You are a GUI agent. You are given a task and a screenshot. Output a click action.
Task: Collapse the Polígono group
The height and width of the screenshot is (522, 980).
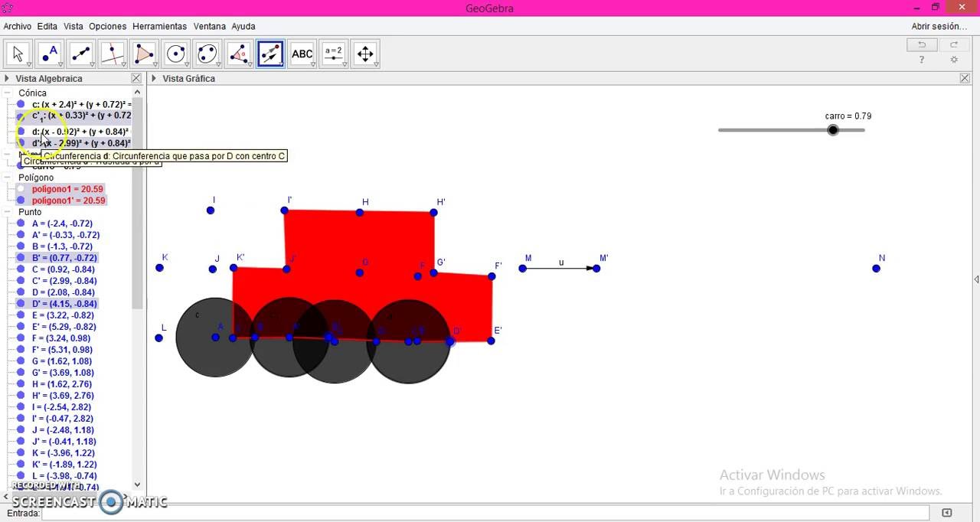[x=7, y=178]
